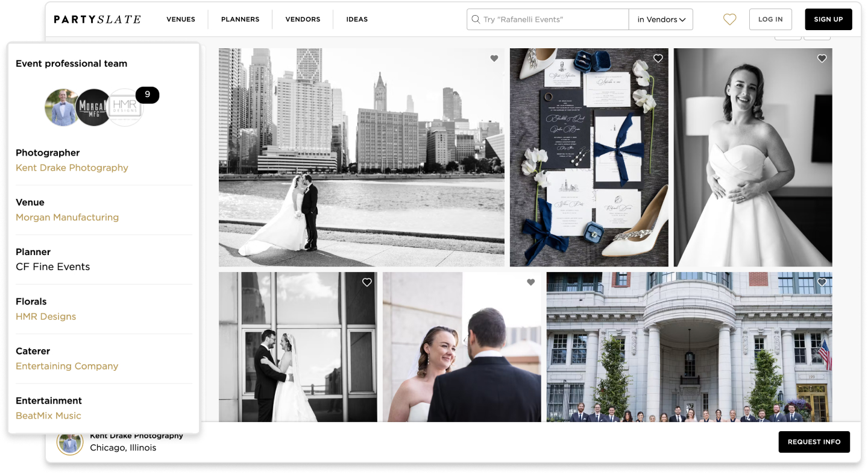Click the Request Info button
The height and width of the screenshot is (474, 868).
(814, 442)
